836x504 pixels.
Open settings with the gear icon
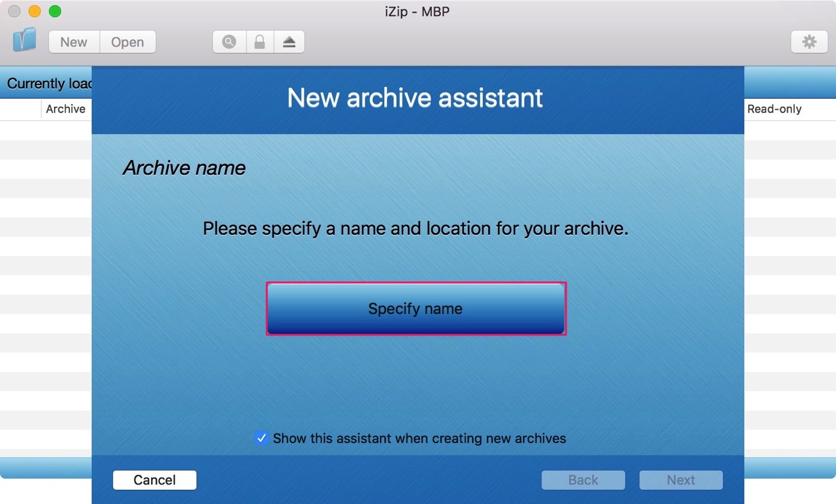(809, 42)
